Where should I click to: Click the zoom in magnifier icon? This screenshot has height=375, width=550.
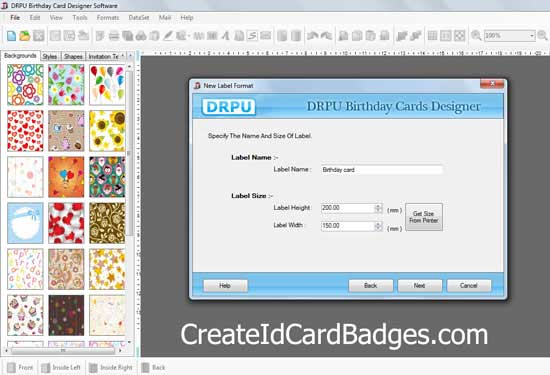click(x=476, y=35)
